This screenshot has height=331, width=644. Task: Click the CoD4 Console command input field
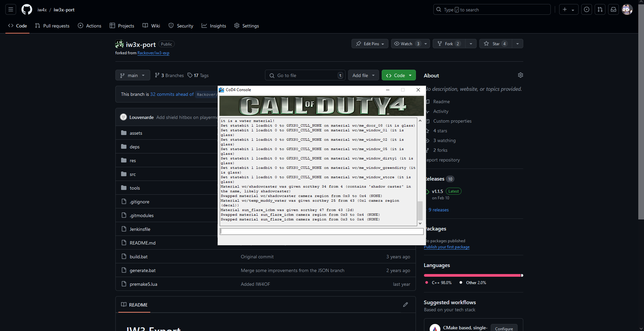click(321, 231)
